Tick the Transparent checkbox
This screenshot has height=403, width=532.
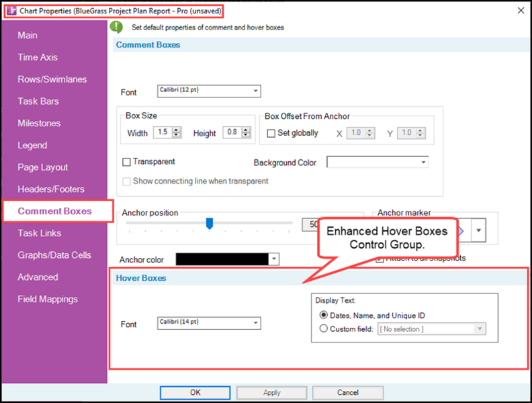tap(126, 162)
